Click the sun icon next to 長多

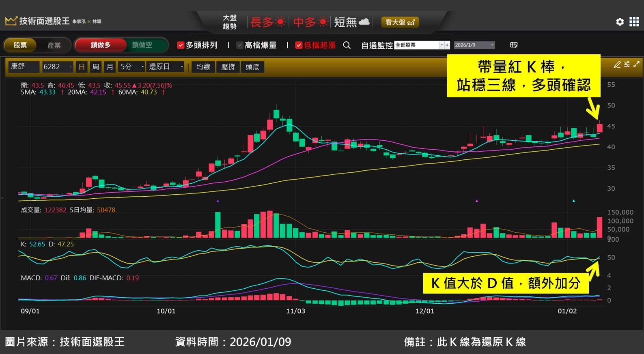[x=280, y=22]
